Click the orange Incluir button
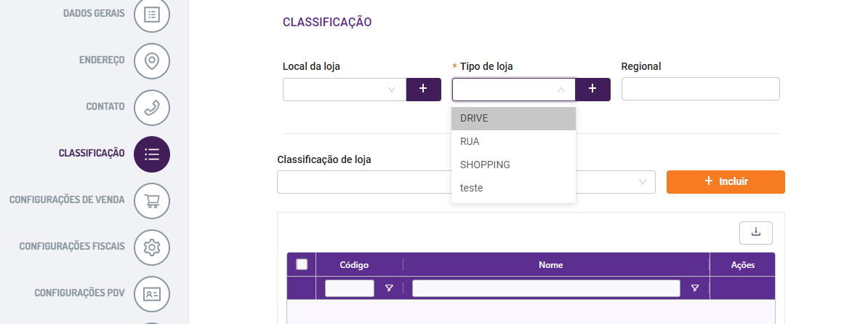Screen dimensions: 868x324 click(x=726, y=182)
